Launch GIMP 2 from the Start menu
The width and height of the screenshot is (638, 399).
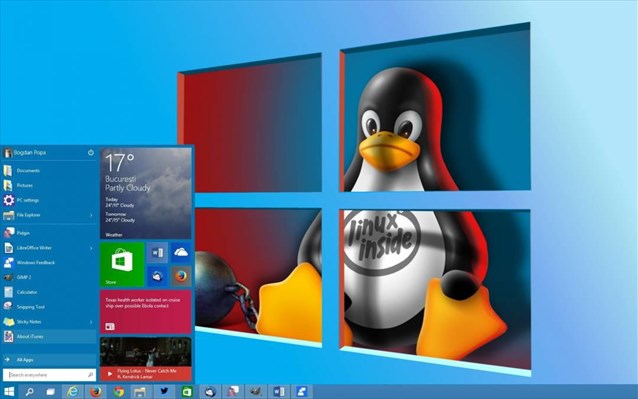tap(50, 277)
